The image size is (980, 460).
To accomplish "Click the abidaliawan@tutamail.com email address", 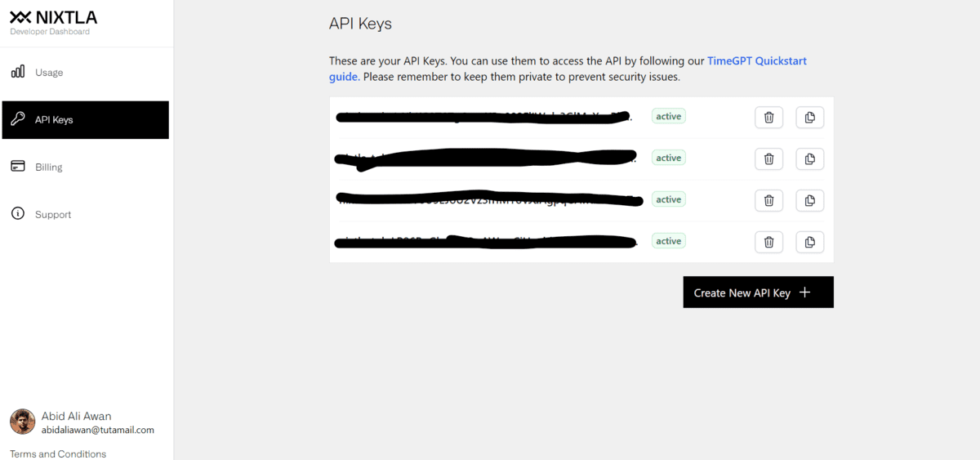I will (x=98, y=430).
